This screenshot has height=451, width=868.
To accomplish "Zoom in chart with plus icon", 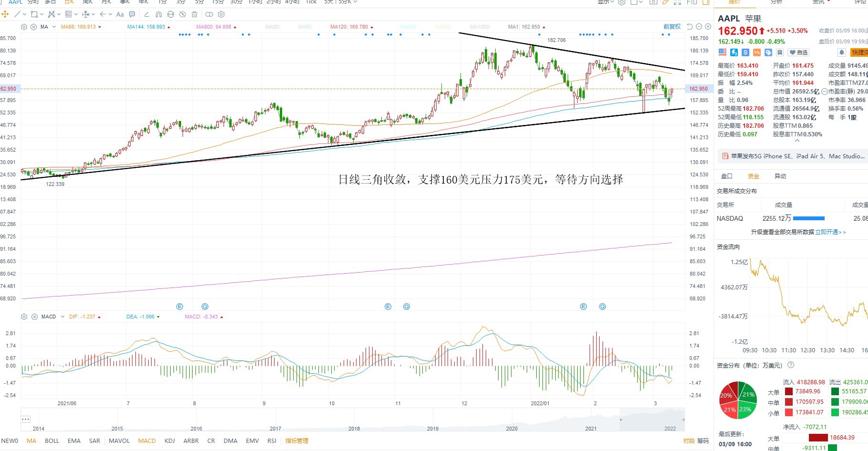I will click(x=707, y=27).
